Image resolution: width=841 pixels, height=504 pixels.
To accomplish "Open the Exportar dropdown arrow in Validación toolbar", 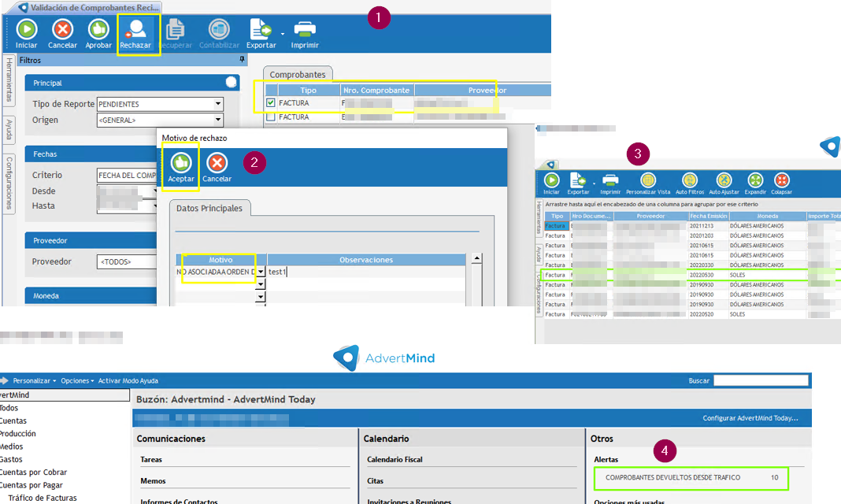I will pos(283,34).
